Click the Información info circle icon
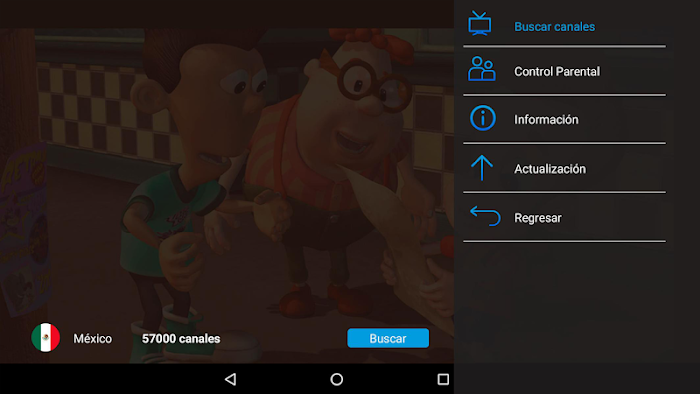Viewport: 700px width, 394px height. [483, 118]
